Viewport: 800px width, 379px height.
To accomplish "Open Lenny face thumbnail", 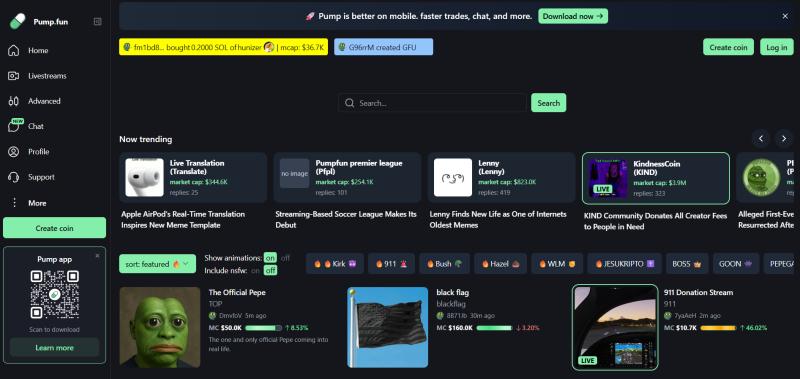I will pos(453,178).
